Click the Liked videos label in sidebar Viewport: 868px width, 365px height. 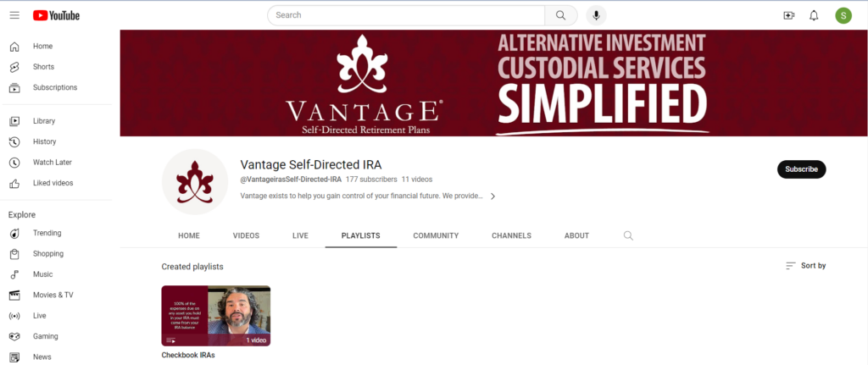click(x=53, y=183)
